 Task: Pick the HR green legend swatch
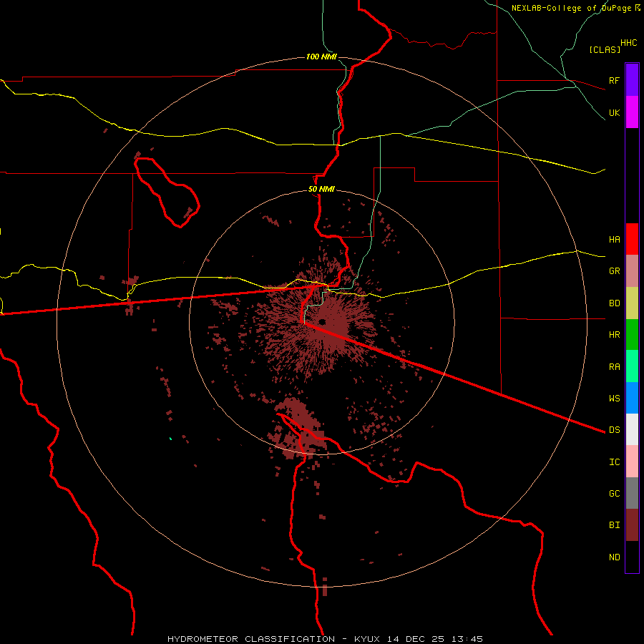pyautogui.click(x=632, y=335)
